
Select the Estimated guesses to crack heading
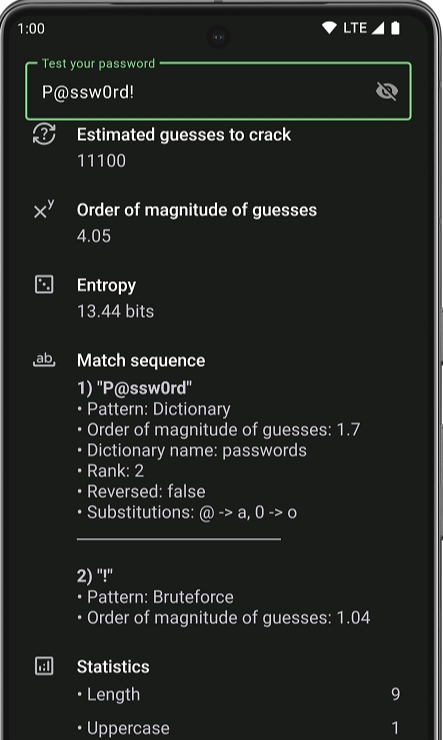184,135
